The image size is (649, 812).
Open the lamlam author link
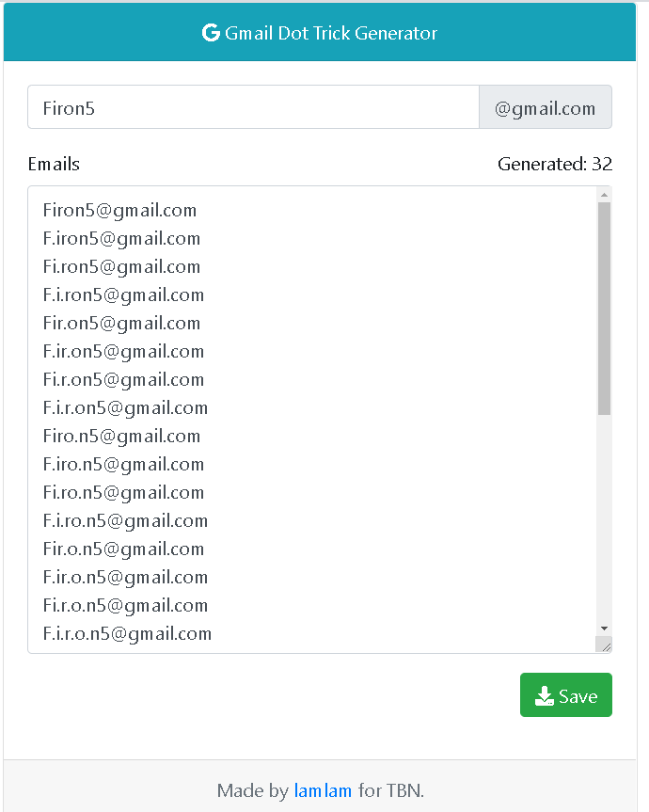pos(323,790)
